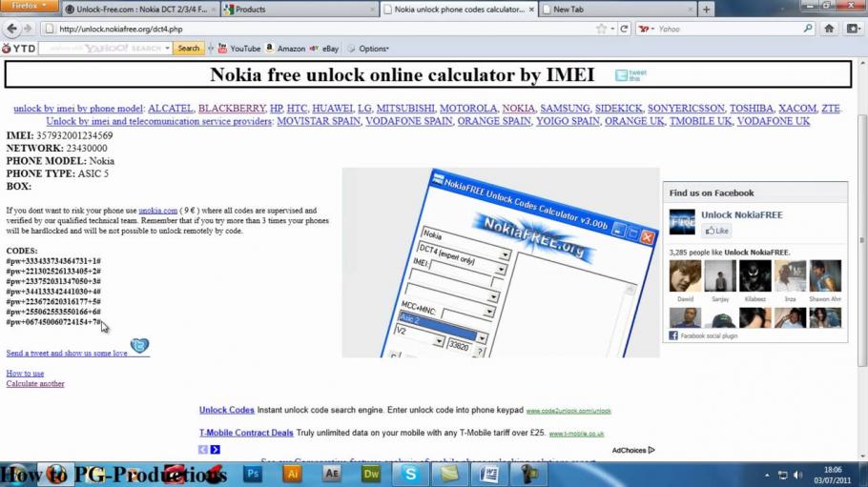This screenshot has height=487, width=868.
Task: Switch to the Products tab
Action: pyautogui.click(x=300, y=10)
